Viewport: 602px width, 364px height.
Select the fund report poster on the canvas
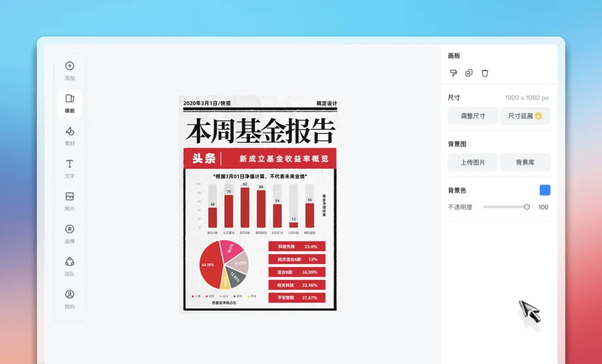[x=259, y=202]
